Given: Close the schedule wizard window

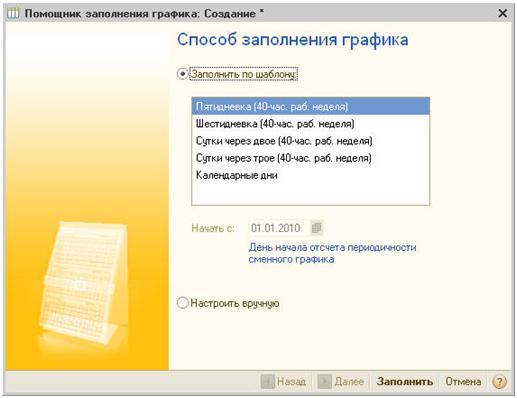Looking at the screenshot, I should 502,13.
